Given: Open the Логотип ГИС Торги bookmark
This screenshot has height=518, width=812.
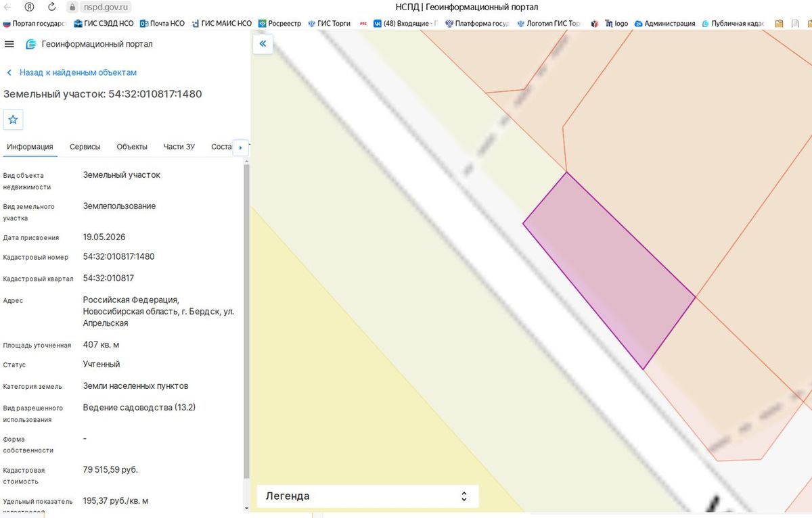Looking at the screenshot, I should [x=549, y=23].
